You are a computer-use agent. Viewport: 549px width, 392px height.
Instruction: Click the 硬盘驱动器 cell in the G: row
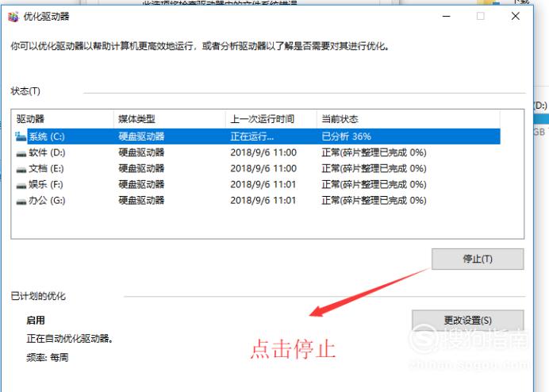tap(141, 201)
